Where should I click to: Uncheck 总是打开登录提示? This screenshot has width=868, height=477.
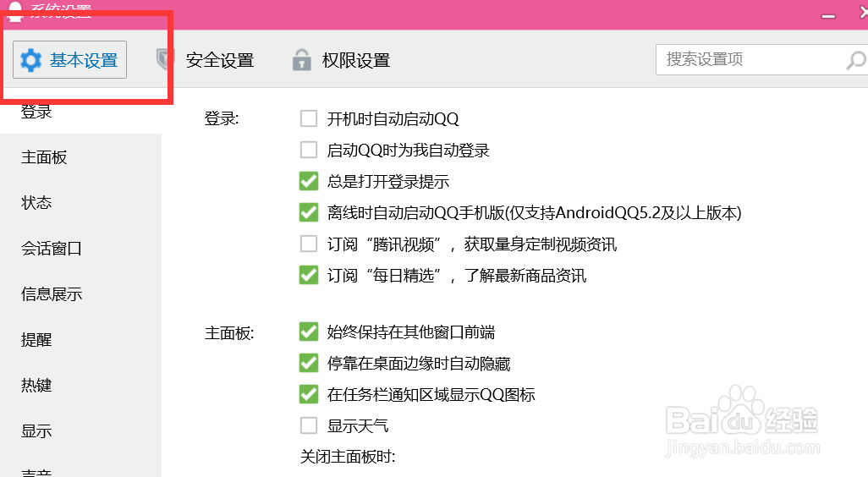308,181
